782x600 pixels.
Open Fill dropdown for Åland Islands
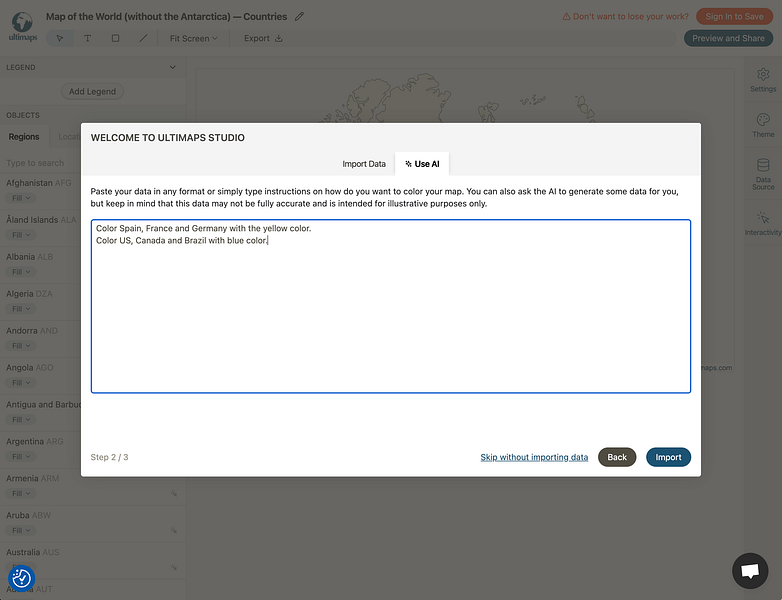(21, 235)
